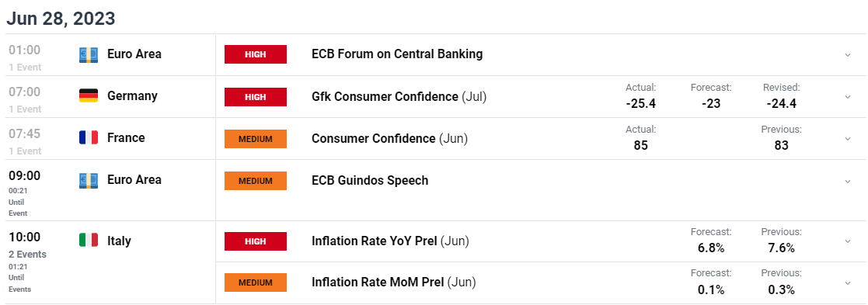The height and width of the screenshot is (305, 868).
Task: Expand the Inflation Rate MoM Prel chevron
Action: click(848, 283)
